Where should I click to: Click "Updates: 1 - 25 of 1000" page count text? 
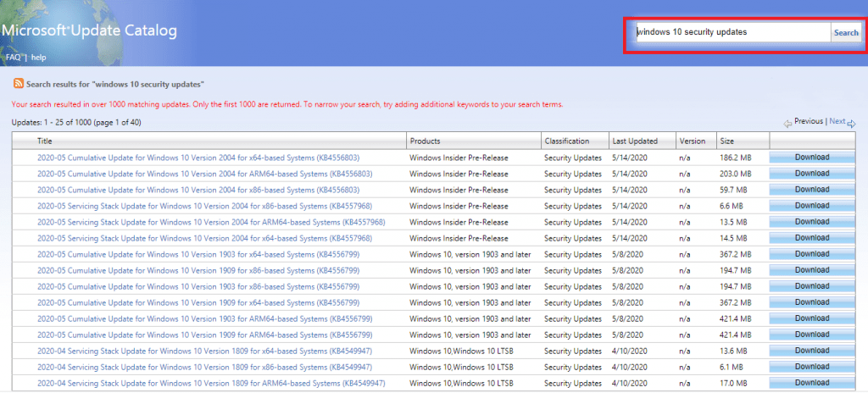(76, 122)
